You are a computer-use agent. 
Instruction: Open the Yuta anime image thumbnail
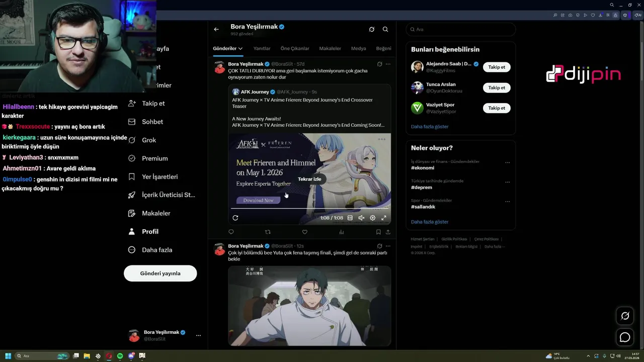[309, 306]
